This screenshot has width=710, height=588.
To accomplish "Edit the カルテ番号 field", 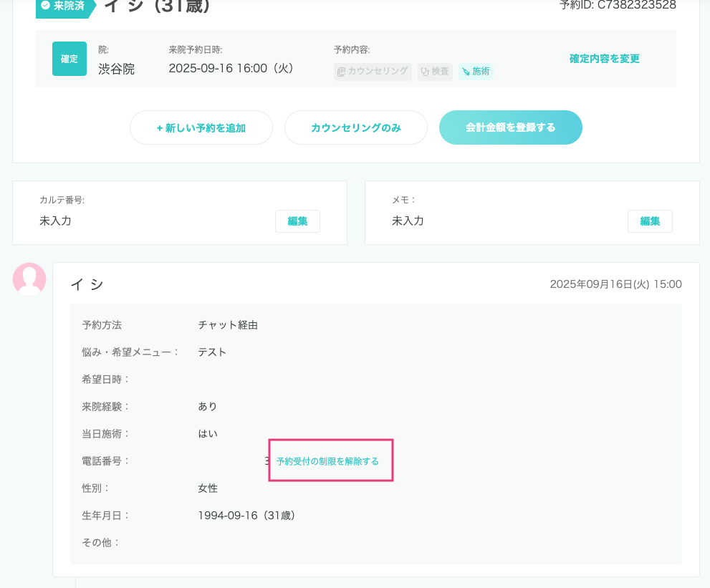I will (297, 221).
